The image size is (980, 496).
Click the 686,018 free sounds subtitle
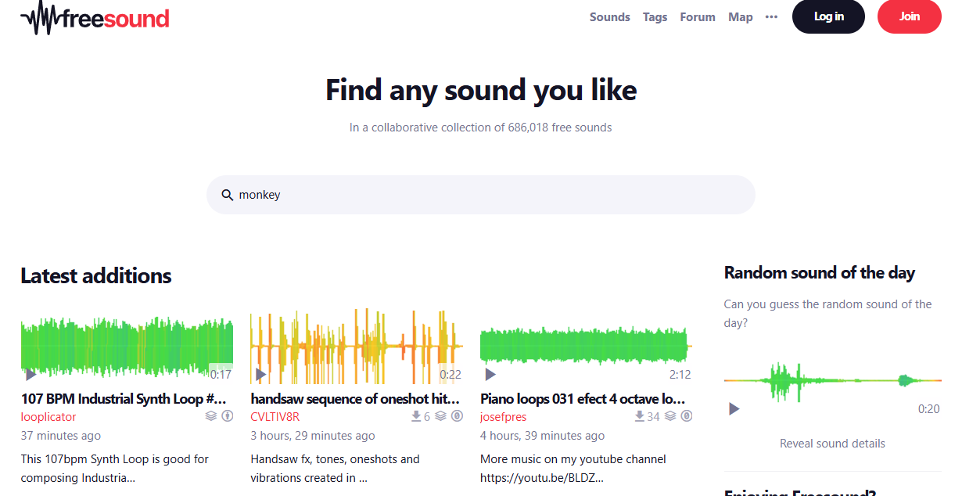click(480, 128)
